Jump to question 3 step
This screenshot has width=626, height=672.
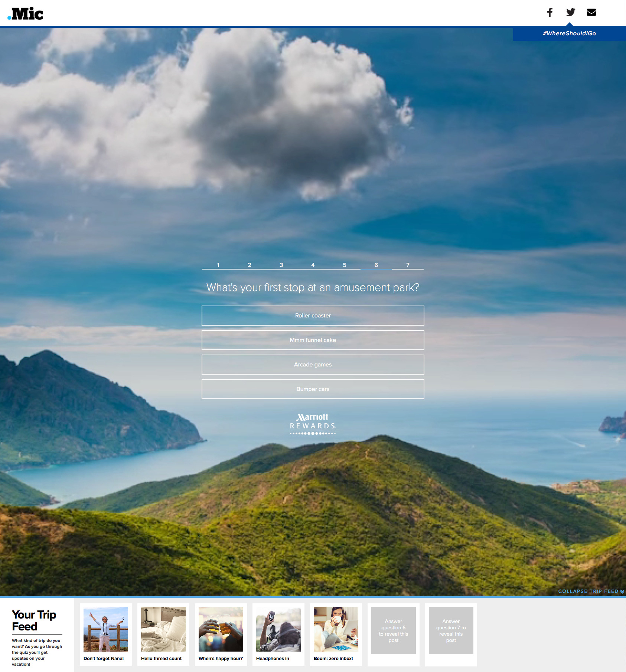(281, 265)
